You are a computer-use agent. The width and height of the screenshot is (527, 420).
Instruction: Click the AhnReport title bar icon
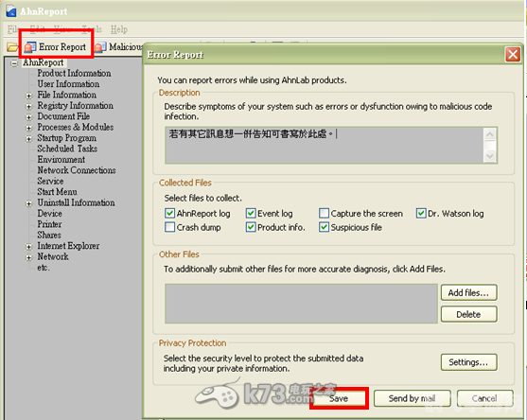[11, 11]
